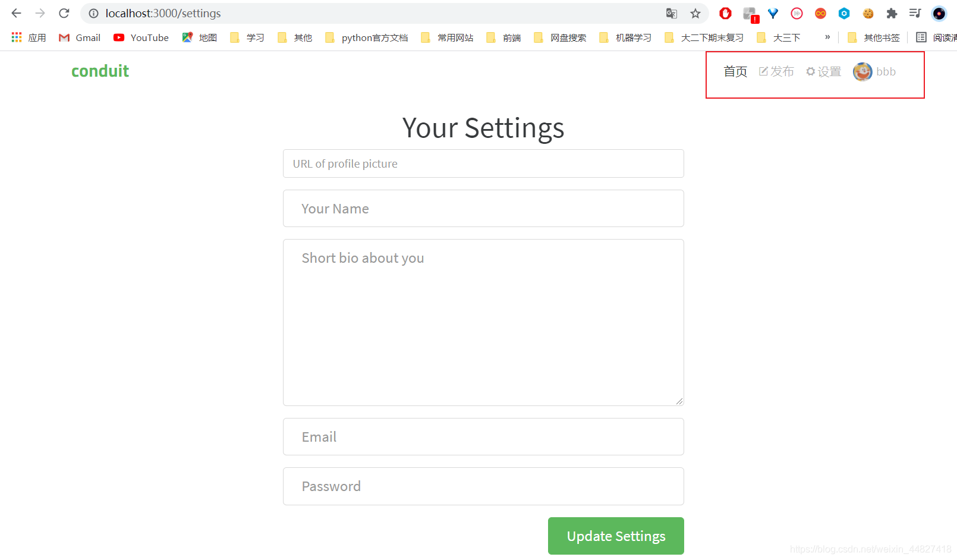Reload the settings page

[x=64, y=13]
